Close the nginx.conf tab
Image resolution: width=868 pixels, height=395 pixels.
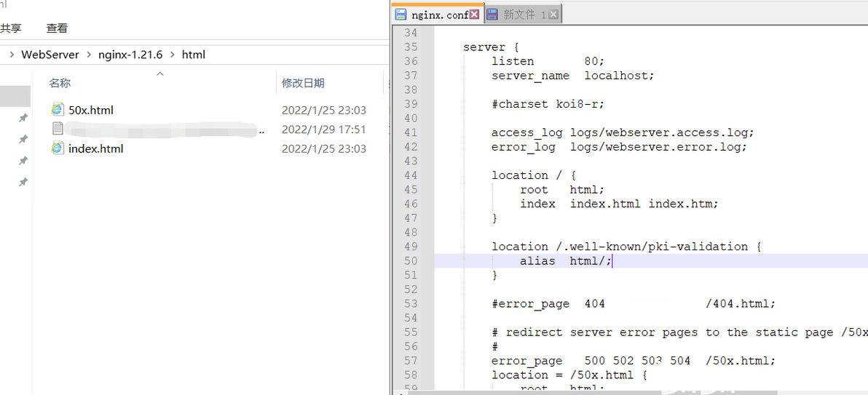[x=474, y=15]
